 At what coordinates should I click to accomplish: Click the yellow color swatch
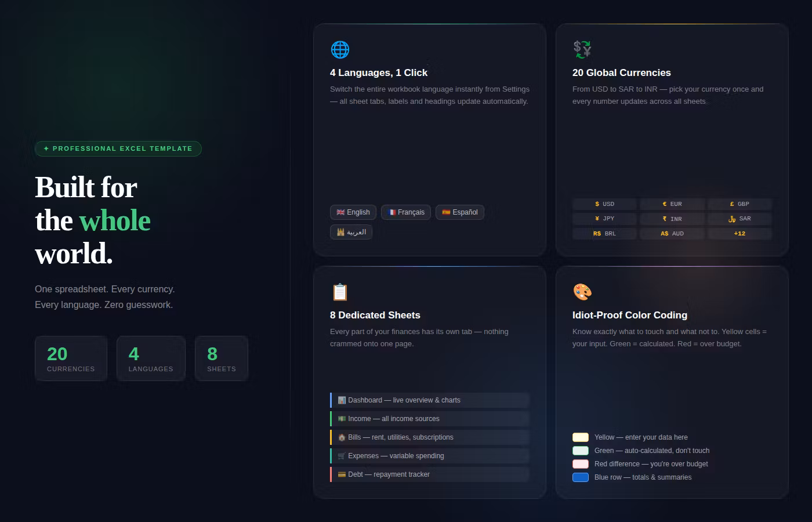(581, 437)
